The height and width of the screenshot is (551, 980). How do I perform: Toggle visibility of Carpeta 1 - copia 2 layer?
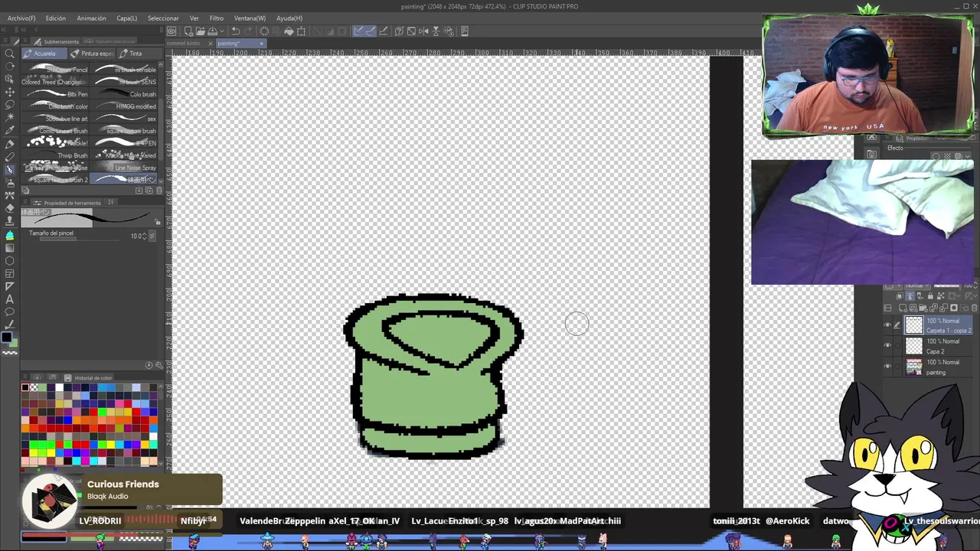click(888, 325)
